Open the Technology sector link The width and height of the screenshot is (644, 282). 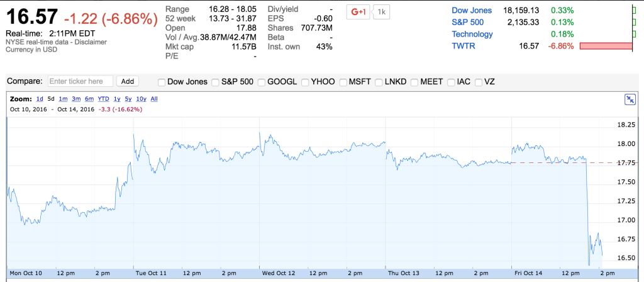coord(473,34)
